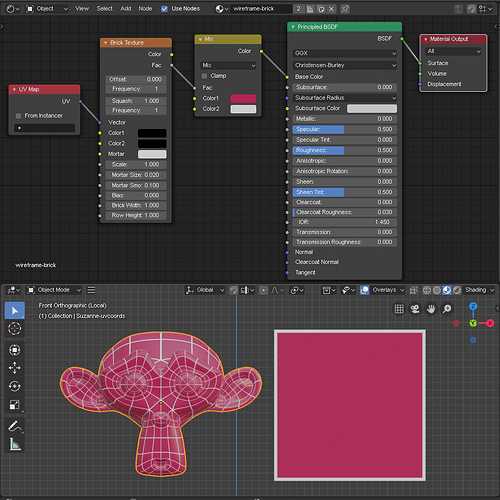Viewport: 500px width, 500px height.
Task: Open the viewport hamburger menu icon
Action: (91, 290)
